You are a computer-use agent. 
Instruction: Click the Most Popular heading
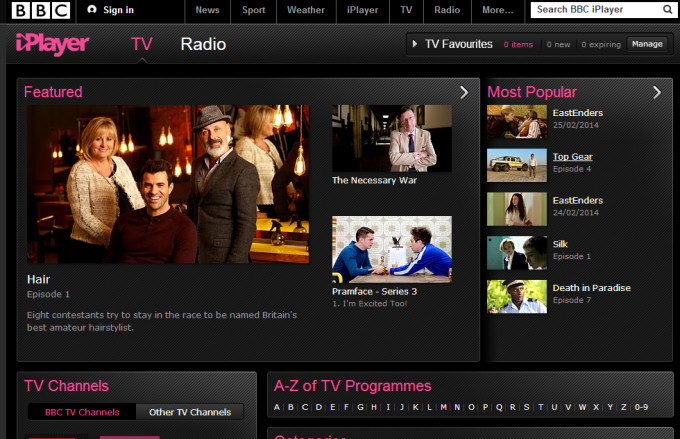pyautogui.click(x=532, y=92)
